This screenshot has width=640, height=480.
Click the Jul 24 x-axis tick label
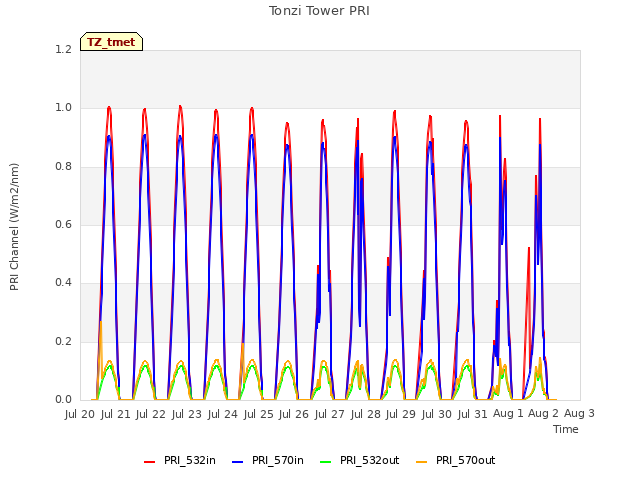coord(222,414)
